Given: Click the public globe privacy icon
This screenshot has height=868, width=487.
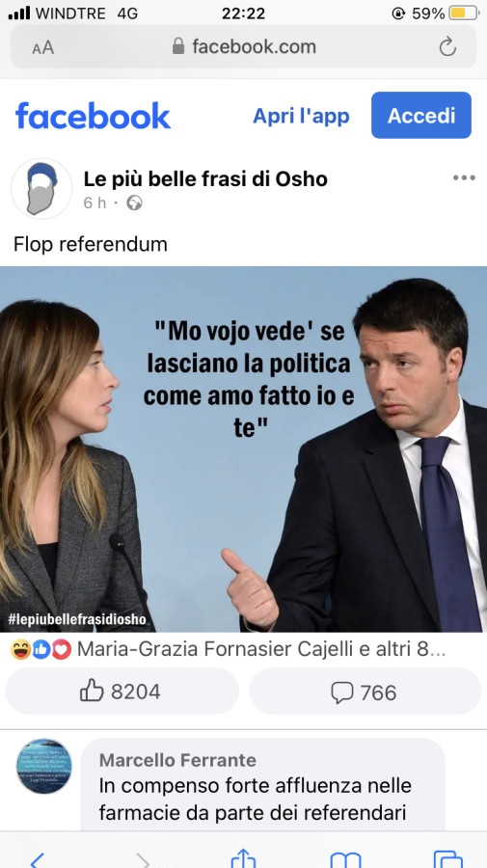Looking at the screenshot, I should click(134, 203).
